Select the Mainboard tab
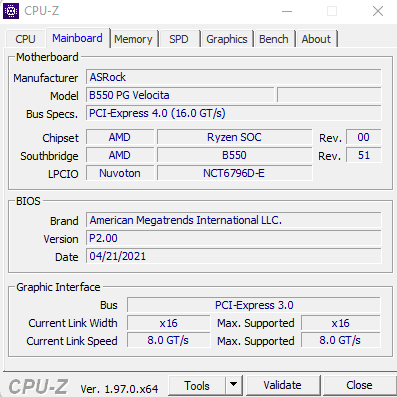Viewport: 397px width, 397px height. 78,38
